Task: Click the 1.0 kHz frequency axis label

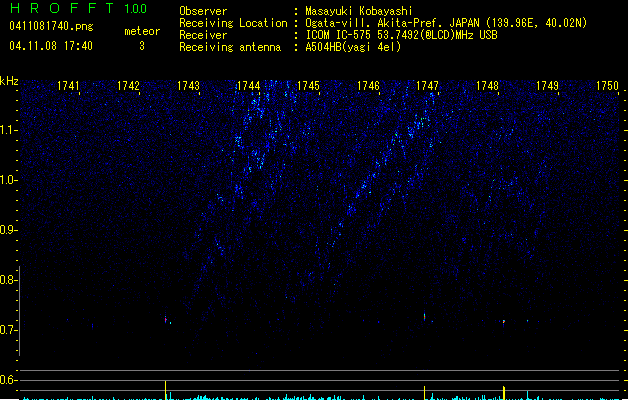Action: 8,180
